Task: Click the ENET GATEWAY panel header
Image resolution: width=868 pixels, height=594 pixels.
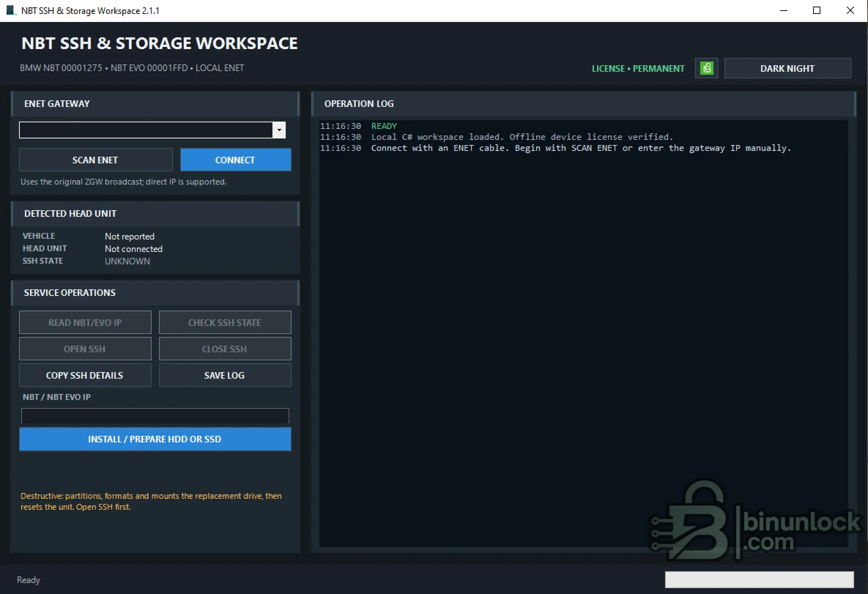Action: click(x=155, y=104)
